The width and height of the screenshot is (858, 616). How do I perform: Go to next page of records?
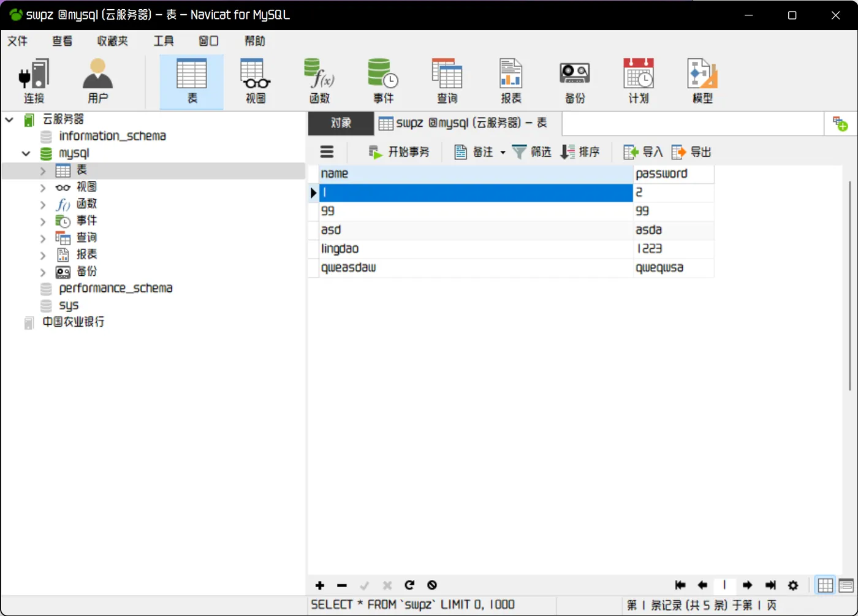747,585
